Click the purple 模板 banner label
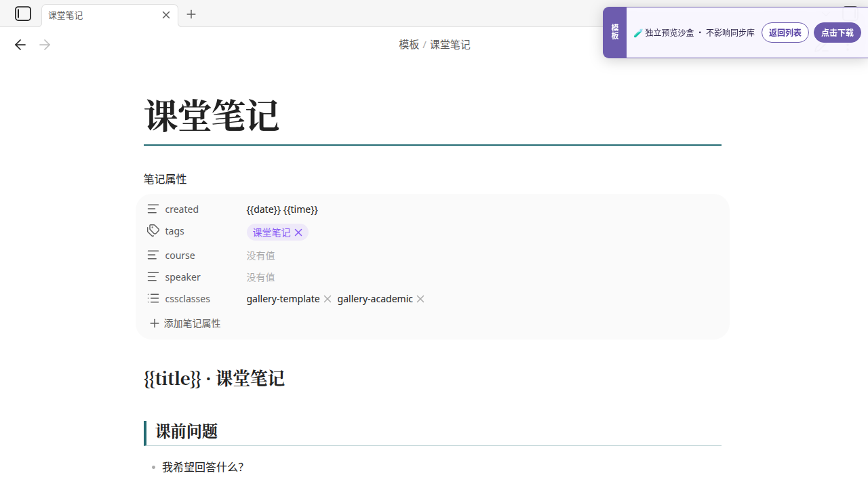Screen dimensions: 868x488 615,32
